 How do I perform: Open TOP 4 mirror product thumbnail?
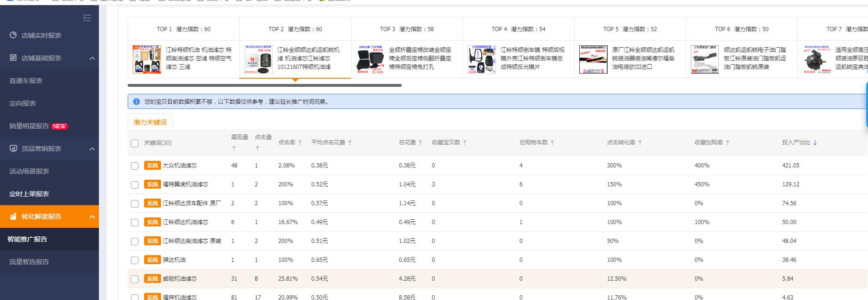click(x=482, y=59)
